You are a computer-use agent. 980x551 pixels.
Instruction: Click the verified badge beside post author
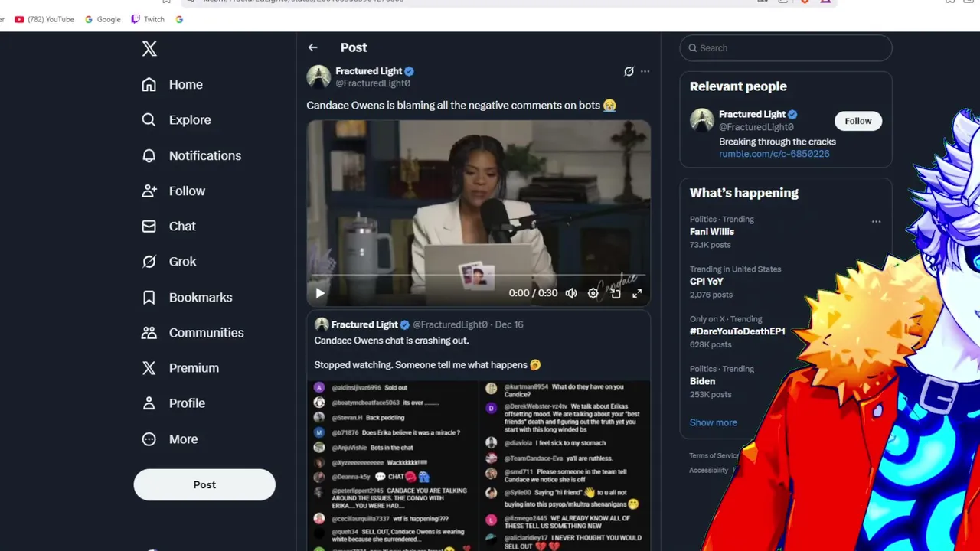point(410,71)
